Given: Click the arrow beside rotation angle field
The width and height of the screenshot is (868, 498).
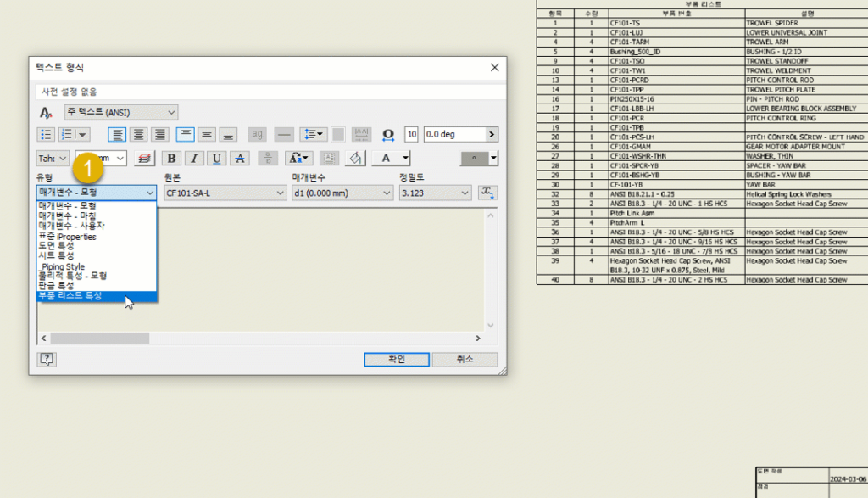Looking at the screenshot, I should (x=492, y=135).
